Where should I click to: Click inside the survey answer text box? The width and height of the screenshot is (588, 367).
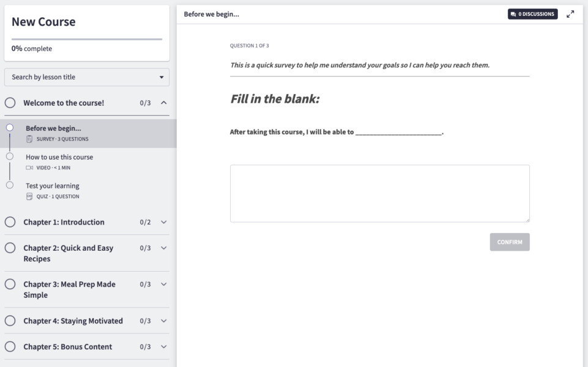pyautogui.click(x=379, y=193)
